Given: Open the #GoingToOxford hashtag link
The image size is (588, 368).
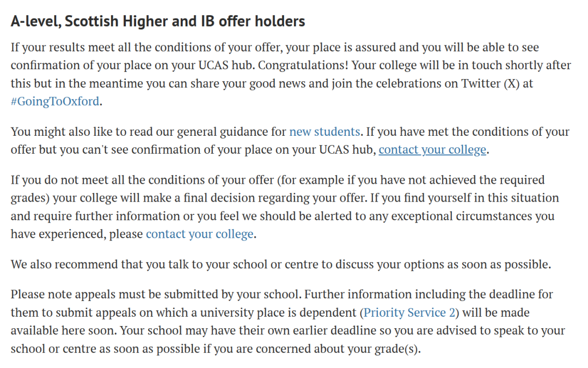Looking at the screenshot, I should (55, 101).
